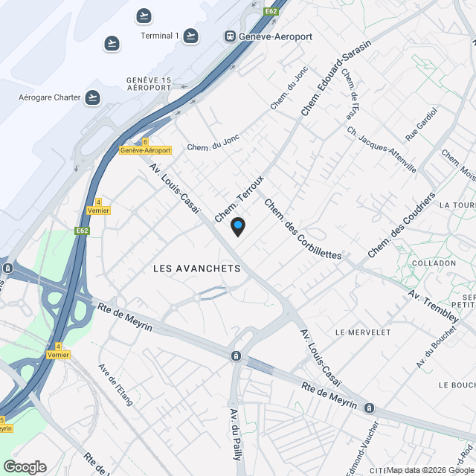The height and width of the screenshot is (476, 476).
Task: Click the tram stop icon near Edmond-Vaucher
Action: point(369,408)
